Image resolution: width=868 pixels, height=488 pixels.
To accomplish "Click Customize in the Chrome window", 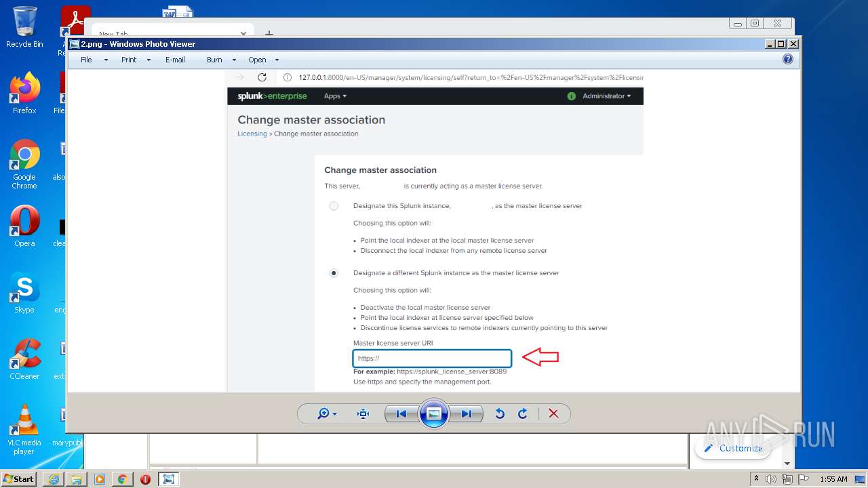I will [x=733, y=448].
